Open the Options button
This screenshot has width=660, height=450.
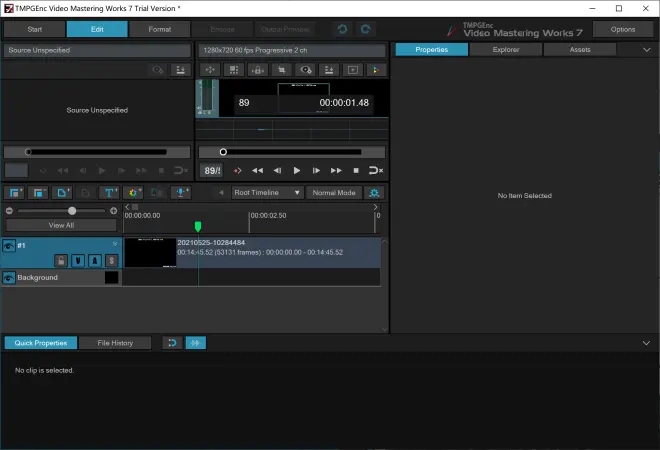623,29
